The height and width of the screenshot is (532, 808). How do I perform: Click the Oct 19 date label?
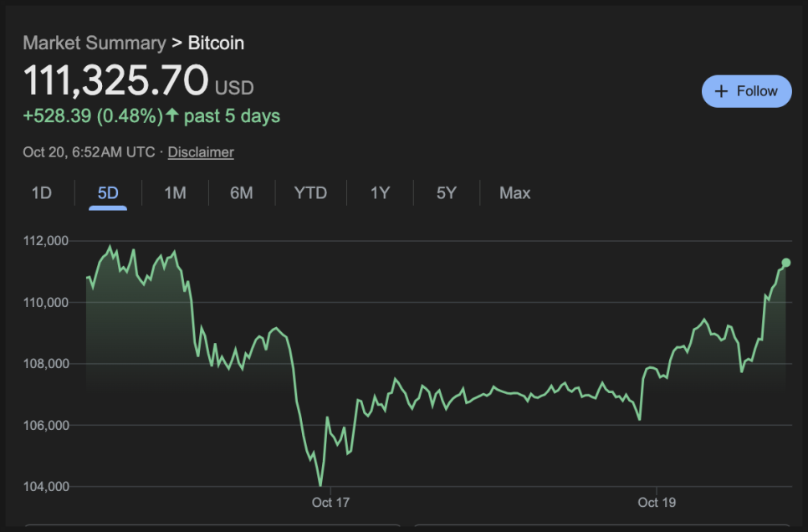657,503
